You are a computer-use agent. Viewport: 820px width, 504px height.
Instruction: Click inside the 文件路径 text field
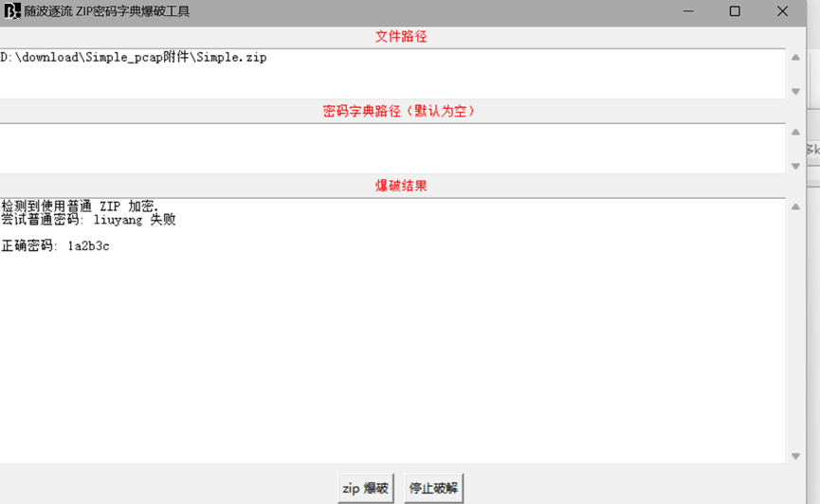392,74
